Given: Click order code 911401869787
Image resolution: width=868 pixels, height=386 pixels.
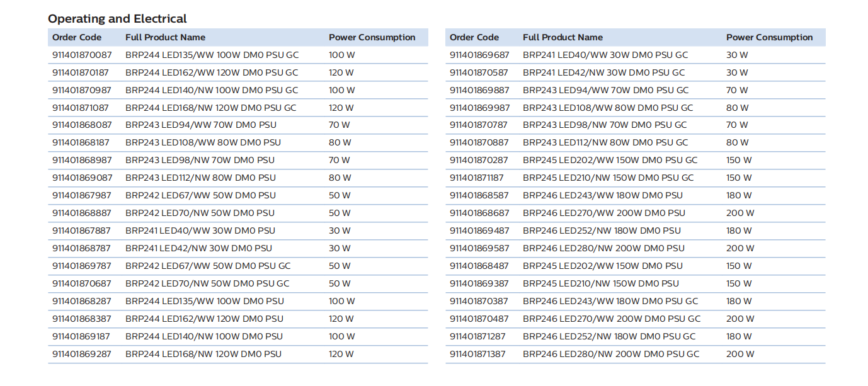Looking at the screenshot, I should tap(82, 266).
